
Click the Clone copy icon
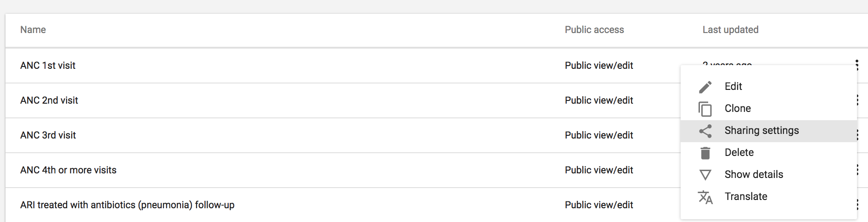[x=705, y=109]
